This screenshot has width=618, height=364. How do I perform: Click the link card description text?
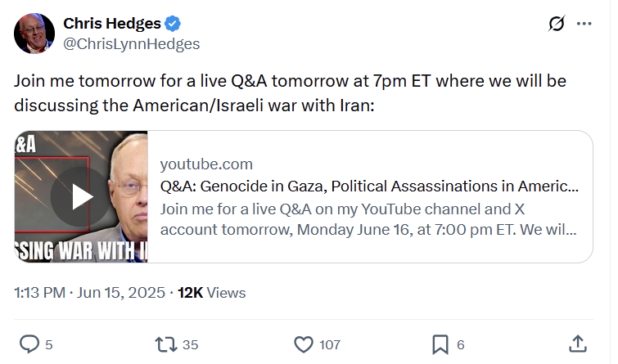[368, 219]
